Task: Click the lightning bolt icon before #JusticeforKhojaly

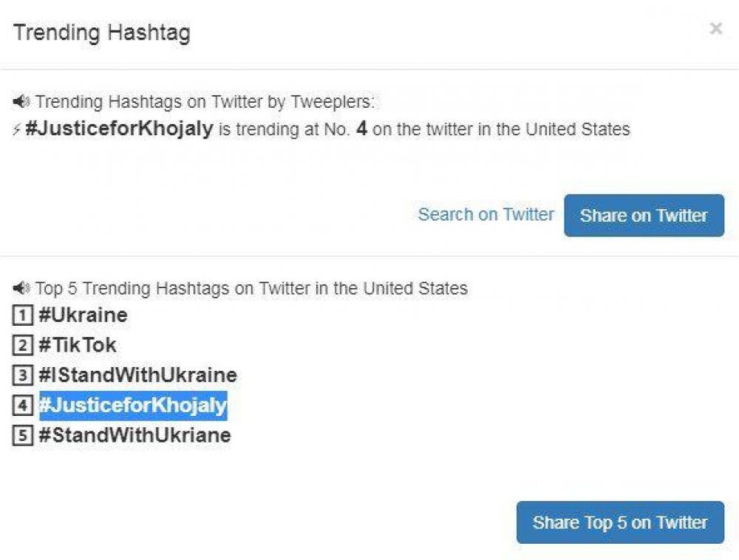Action: [x=17, y=130]
